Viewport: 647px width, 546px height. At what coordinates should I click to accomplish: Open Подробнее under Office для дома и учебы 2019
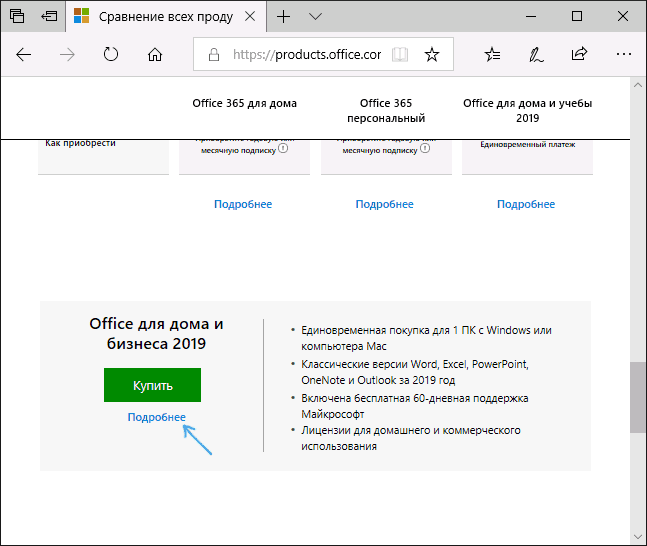pyautogui.click(x=526, y=204)
